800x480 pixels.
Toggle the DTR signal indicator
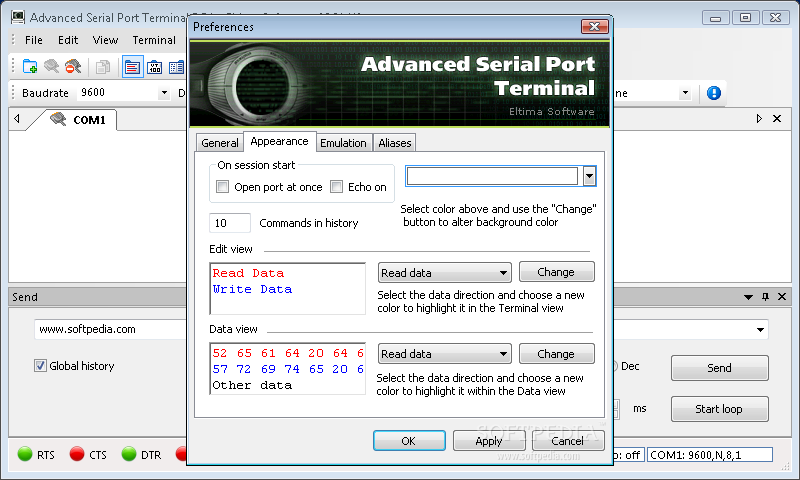[x=129, y=454]
